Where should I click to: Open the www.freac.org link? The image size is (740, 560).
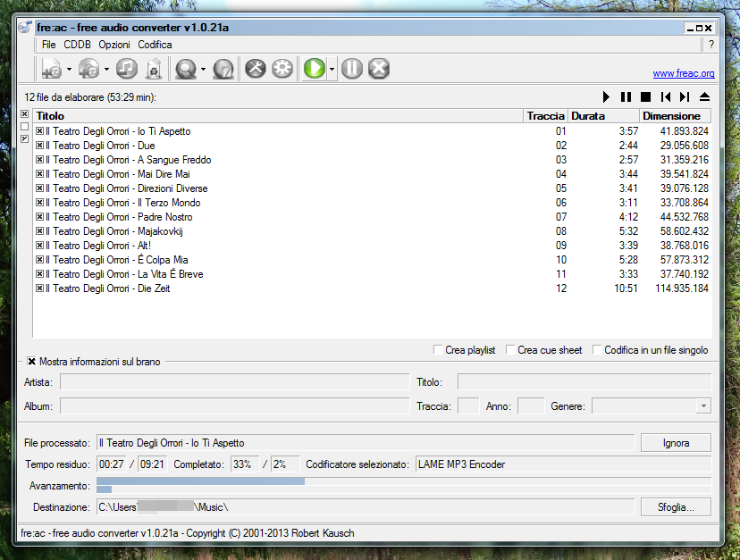pos(683,73)
